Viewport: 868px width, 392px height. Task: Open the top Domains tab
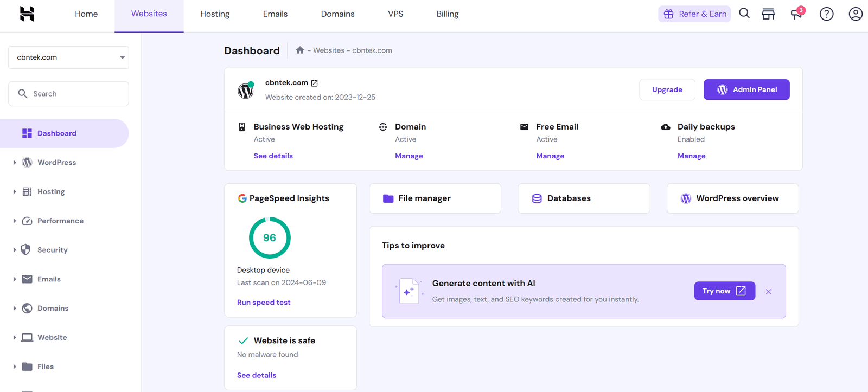337,14
